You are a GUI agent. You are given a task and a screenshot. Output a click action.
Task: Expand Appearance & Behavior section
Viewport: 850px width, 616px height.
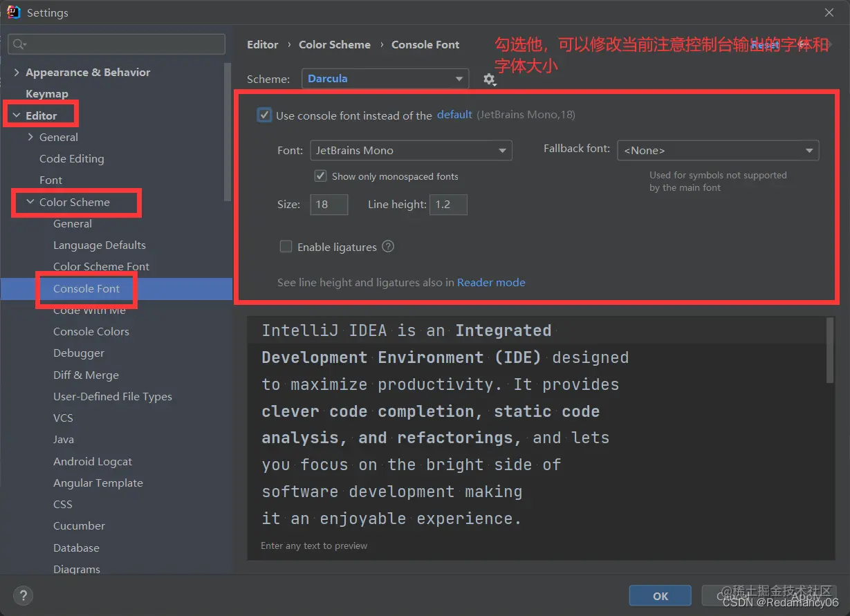tap(17, 72)
